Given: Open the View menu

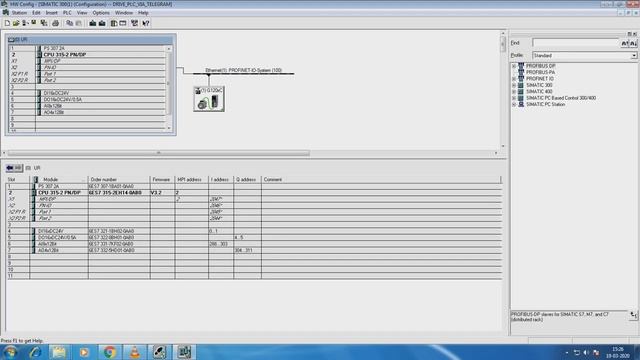Looking at the screenshot, I should coord(82,13).
